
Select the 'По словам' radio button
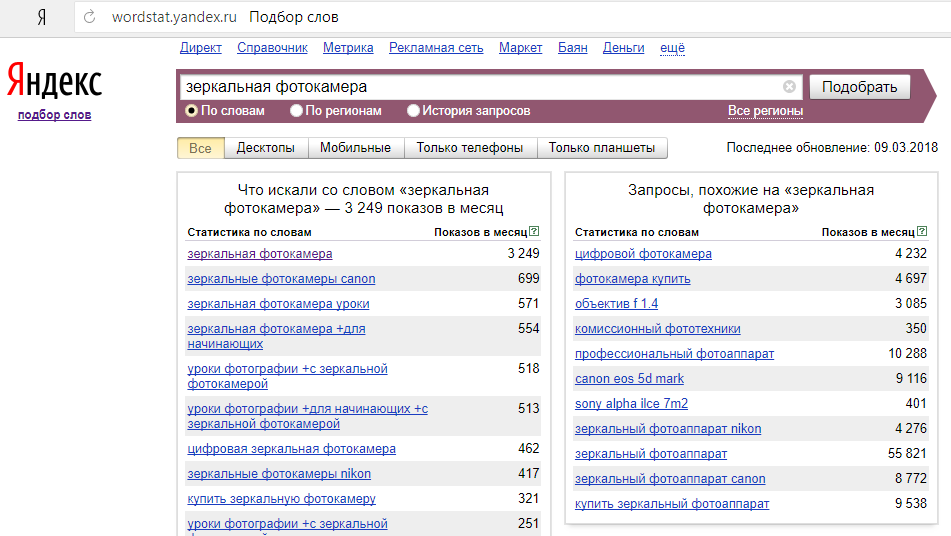pyautogui.click(x=192, y=111)
